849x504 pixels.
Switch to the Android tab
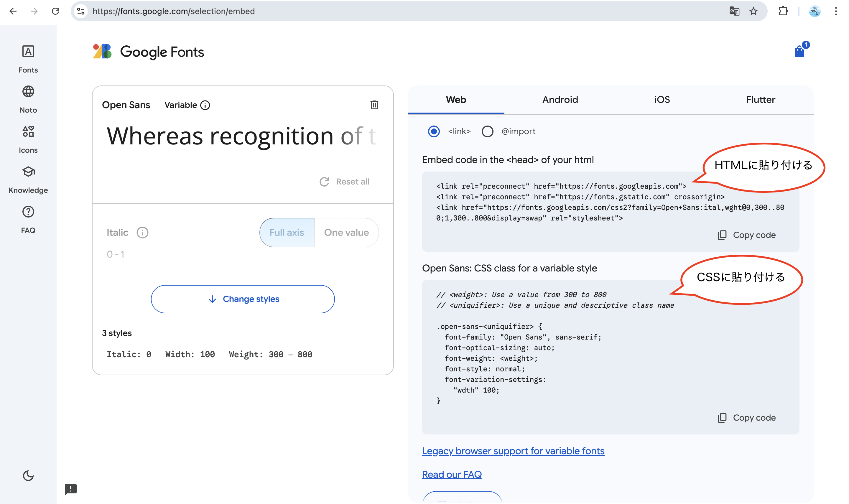click(x=560, y=100)
